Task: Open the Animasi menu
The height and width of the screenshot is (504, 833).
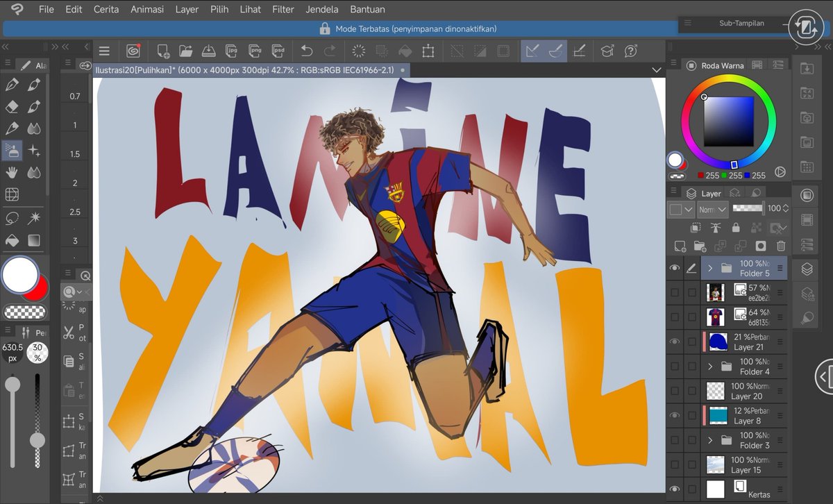Action: [x=146, y=10]
